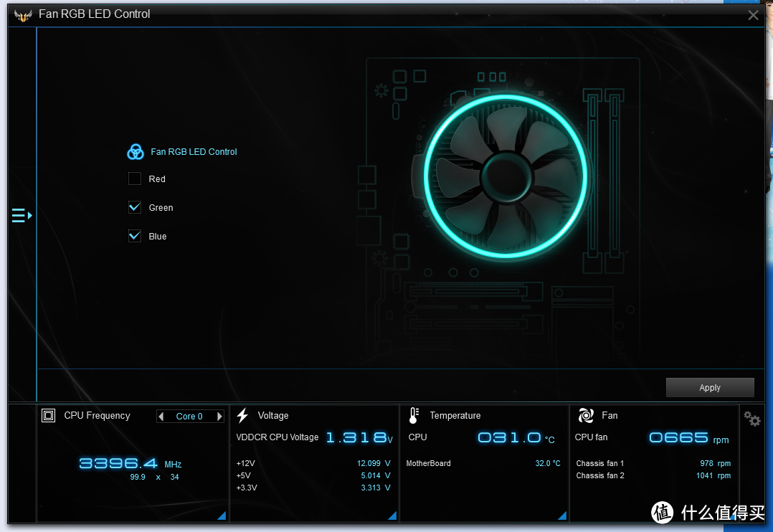Click the Fan RGB LED Control color-circles icon
The image size is (773, 532).
coord(136,152)
